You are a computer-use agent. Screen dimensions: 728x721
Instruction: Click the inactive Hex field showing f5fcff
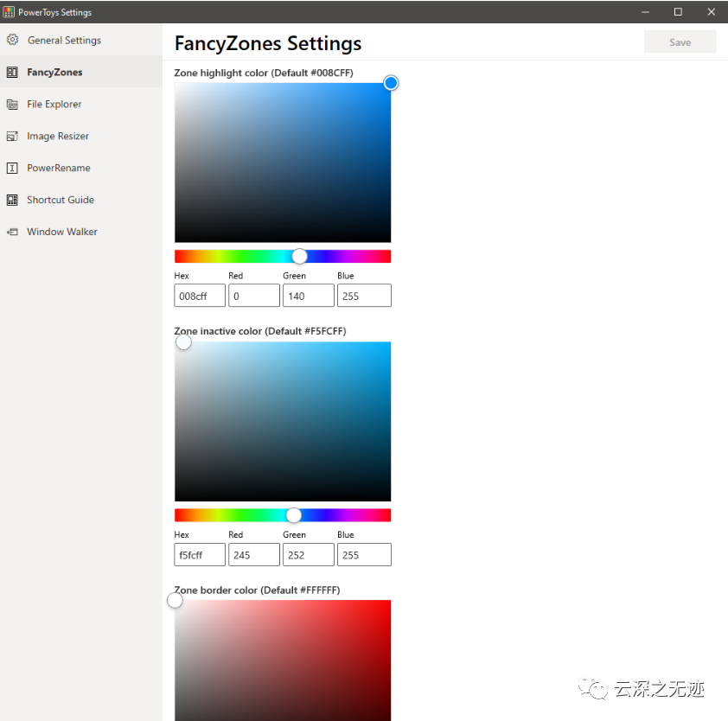point(200,555)
